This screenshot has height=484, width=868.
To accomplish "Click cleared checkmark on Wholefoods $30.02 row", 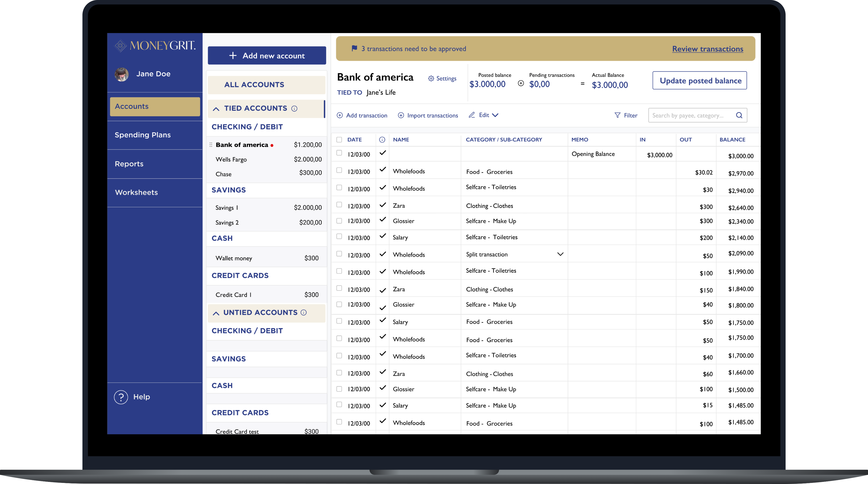I will (383, 169).
